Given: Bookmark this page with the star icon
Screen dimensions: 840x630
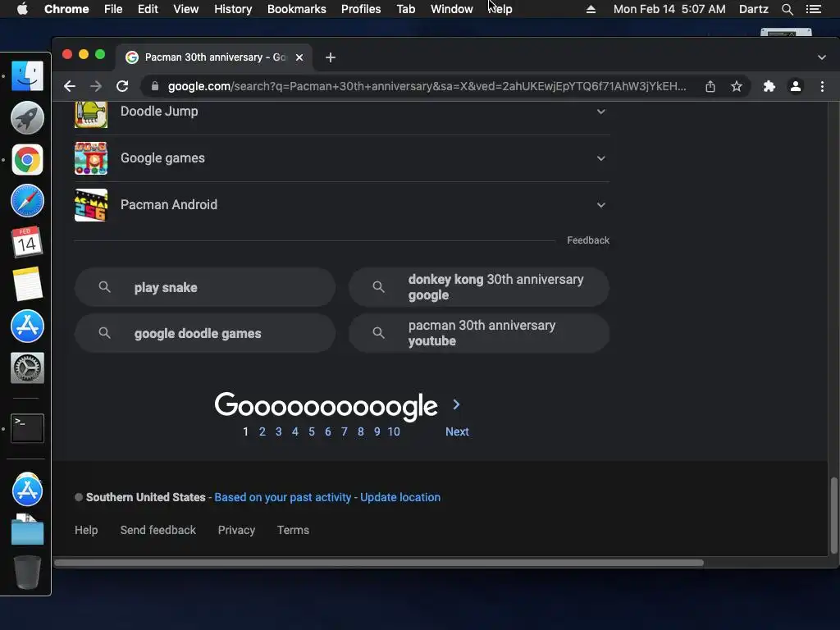Looking at the screenshot, I should [737, 86].
